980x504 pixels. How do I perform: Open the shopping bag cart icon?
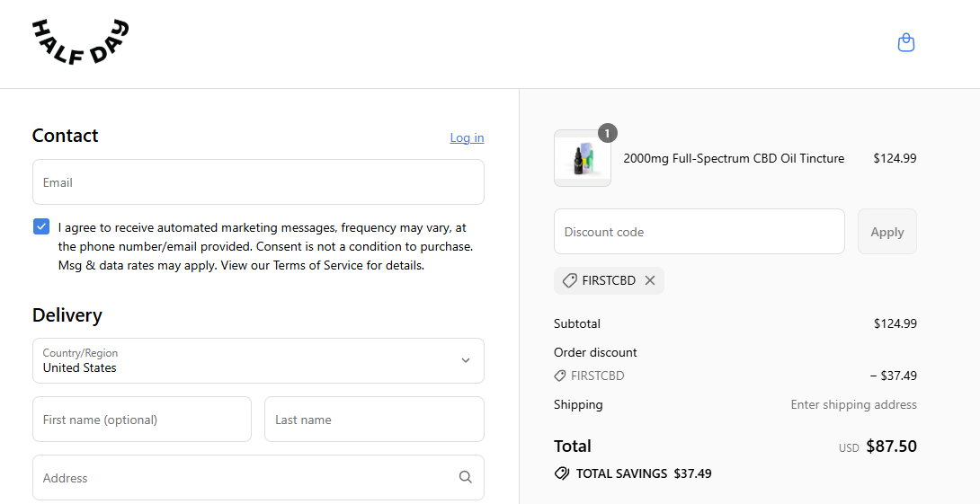click(905, 42)
